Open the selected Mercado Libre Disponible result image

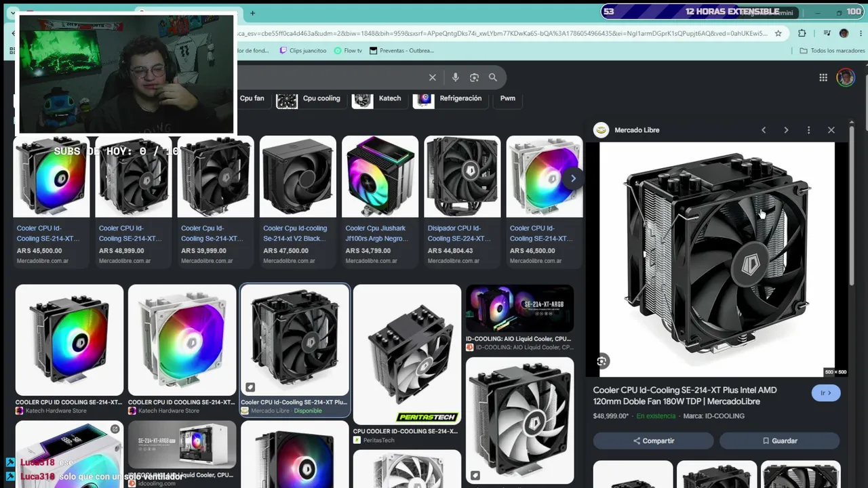[295, 340]
